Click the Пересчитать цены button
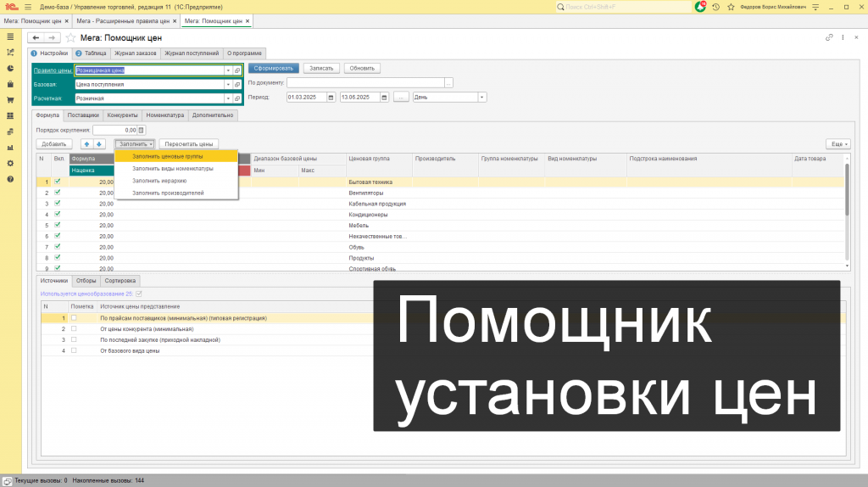 tap(189, 144)
